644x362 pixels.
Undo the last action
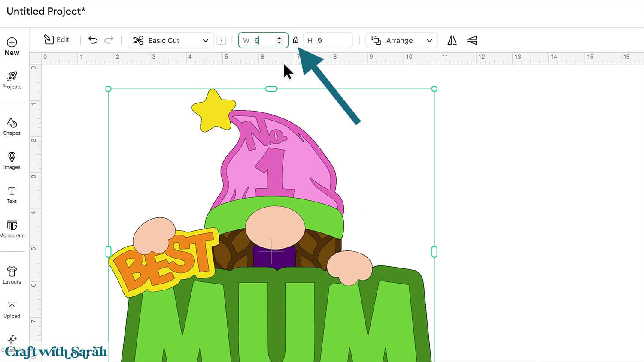click(x=93, y=40)
